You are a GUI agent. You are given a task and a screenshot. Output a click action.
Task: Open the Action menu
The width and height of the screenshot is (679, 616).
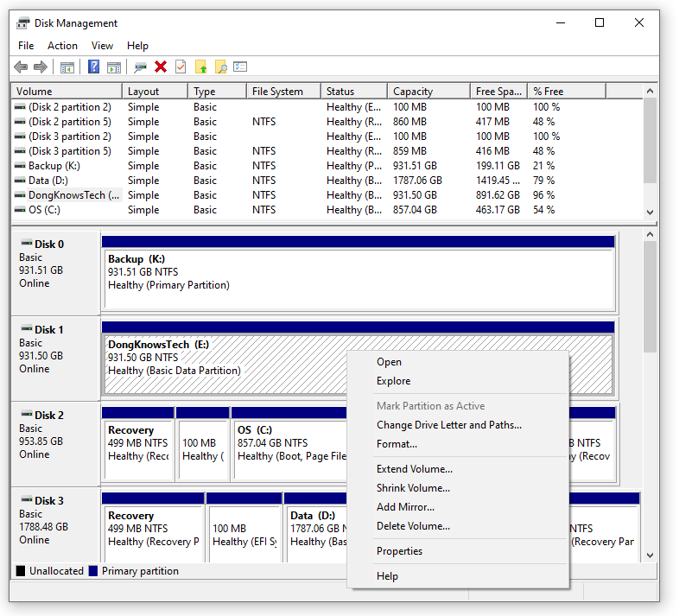pos(62,46)
